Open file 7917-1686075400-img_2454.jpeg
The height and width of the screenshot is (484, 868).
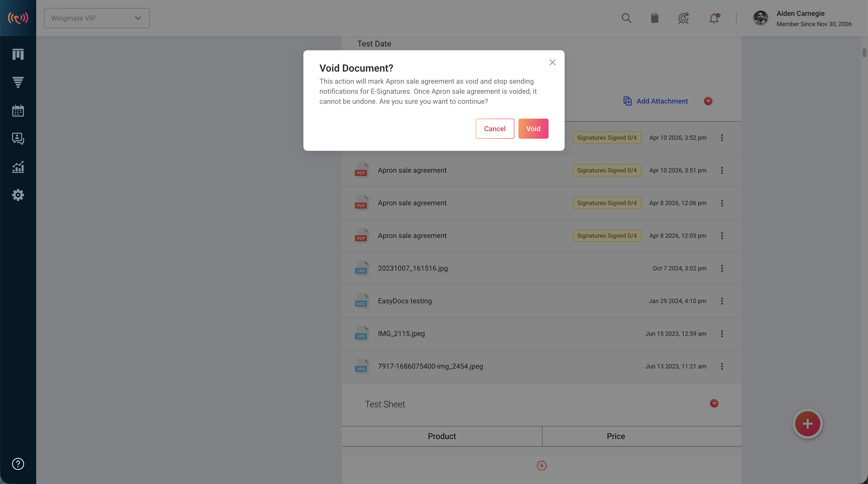pyautogui.click(x=430, y=366)
